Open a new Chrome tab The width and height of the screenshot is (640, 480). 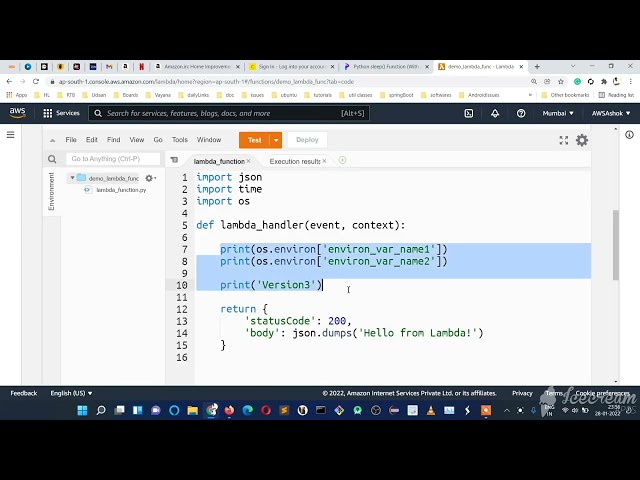pos(537,67)
